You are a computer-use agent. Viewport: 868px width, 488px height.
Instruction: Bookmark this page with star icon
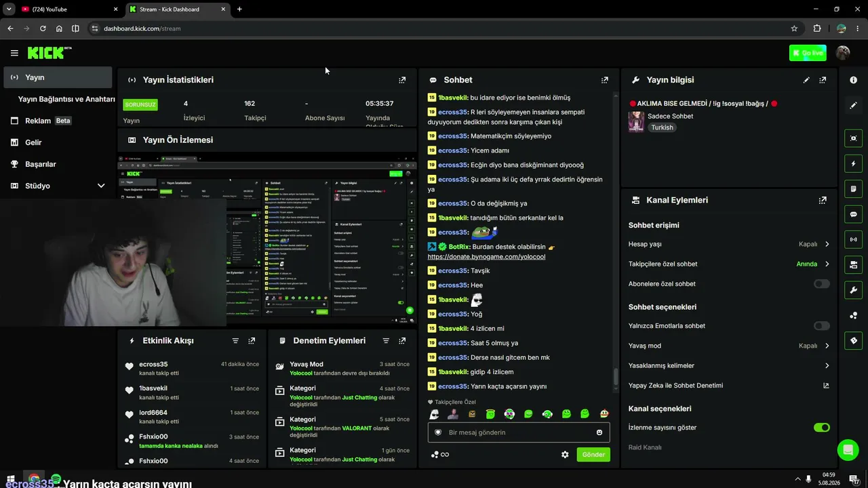point(794,28)
